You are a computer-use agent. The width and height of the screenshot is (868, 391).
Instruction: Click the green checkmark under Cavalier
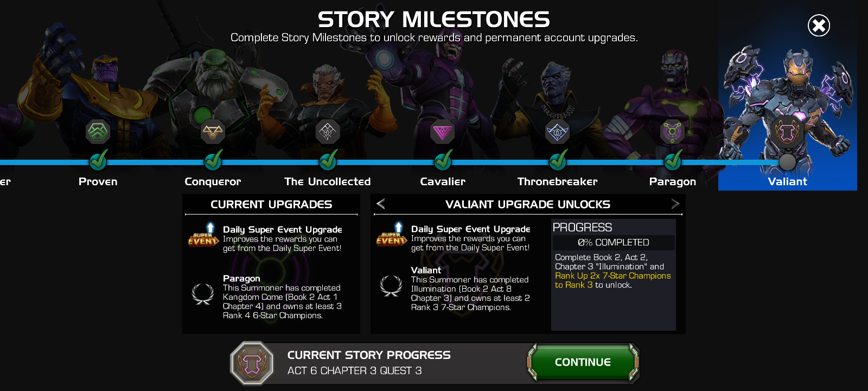point(443,160)
